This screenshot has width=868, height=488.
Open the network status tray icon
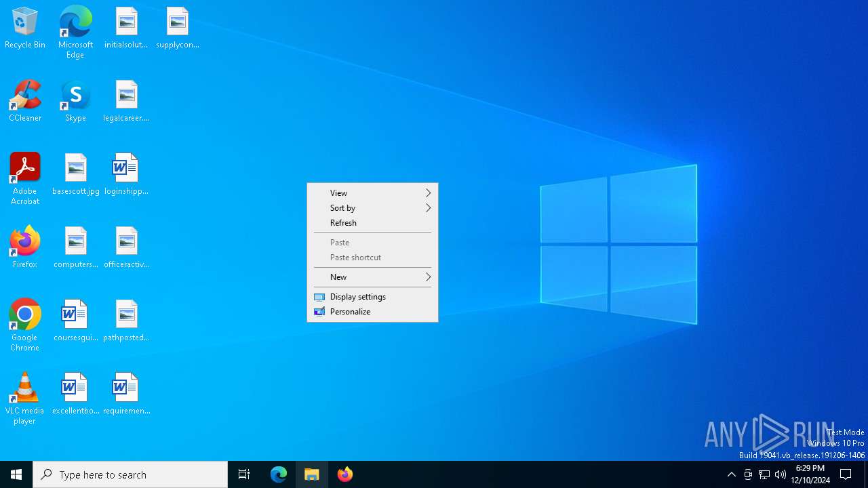click(x=764, y=474)
